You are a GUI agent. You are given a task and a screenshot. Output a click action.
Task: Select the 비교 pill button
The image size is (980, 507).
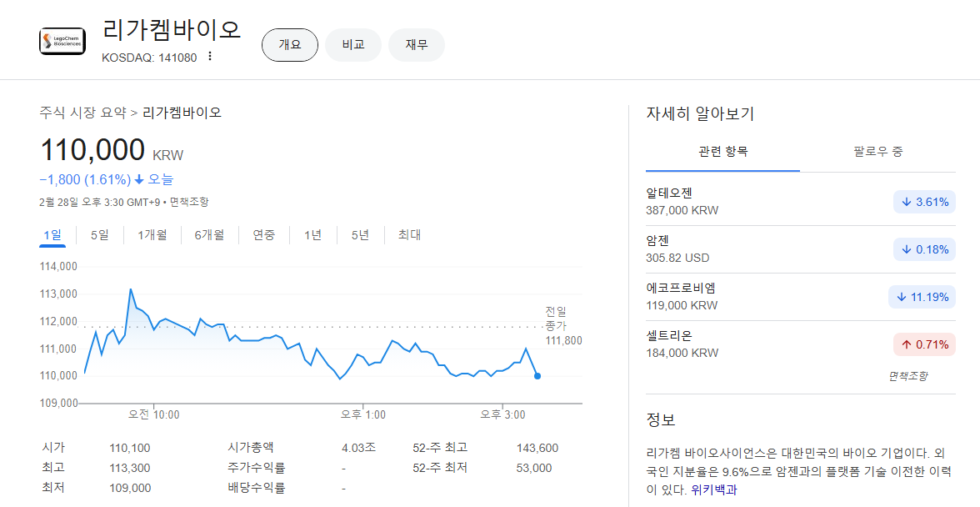point(353,45)
